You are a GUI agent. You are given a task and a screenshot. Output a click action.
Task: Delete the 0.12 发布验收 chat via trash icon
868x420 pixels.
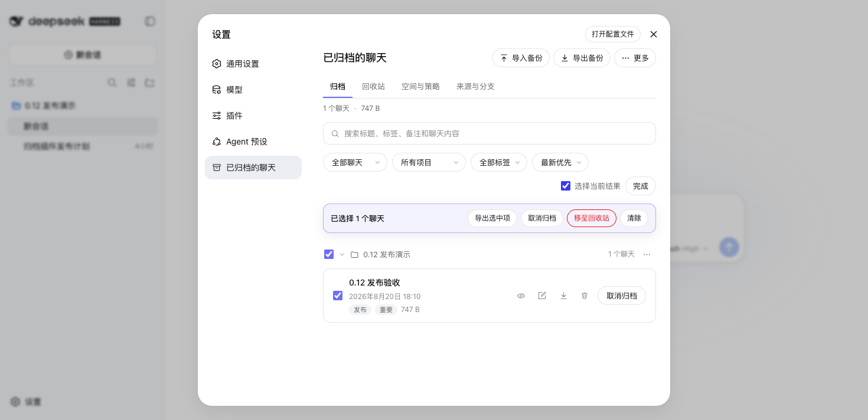(x=585, y=296)
